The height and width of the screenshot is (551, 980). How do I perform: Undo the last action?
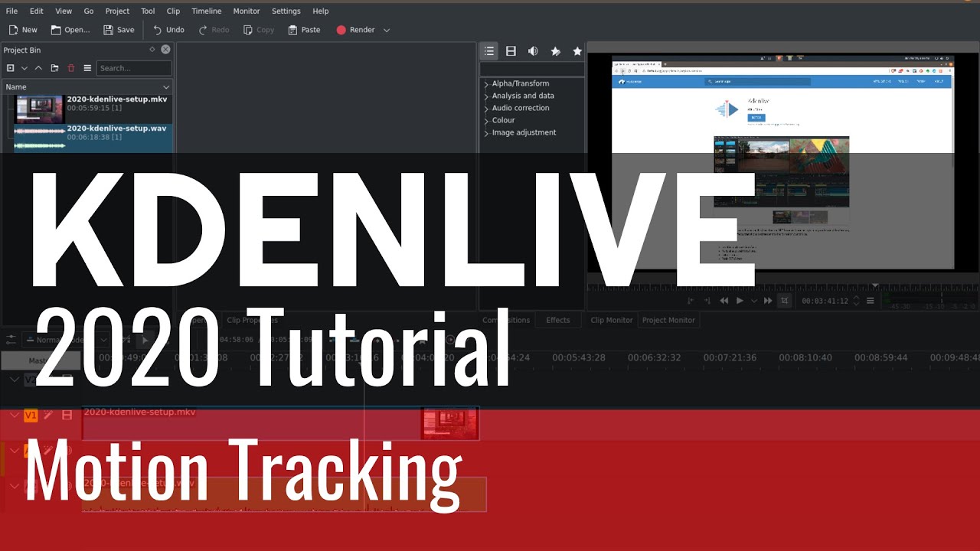point(168,30)
